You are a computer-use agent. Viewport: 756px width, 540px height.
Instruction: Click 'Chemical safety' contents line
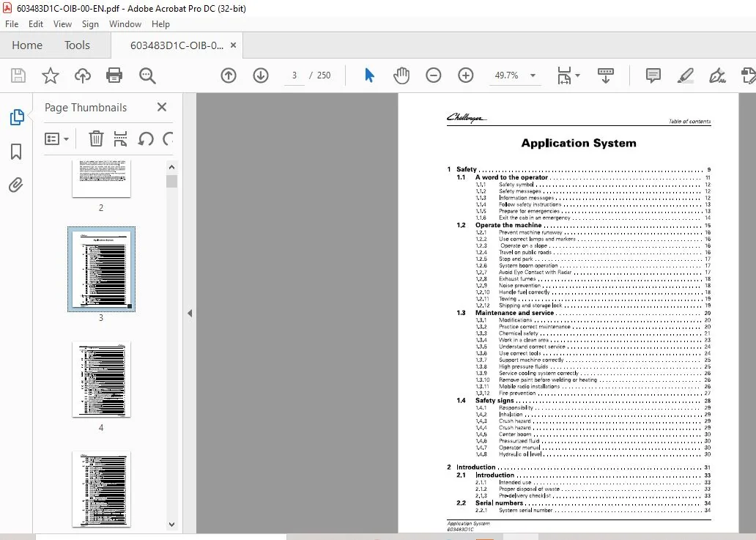click(593, 333)
